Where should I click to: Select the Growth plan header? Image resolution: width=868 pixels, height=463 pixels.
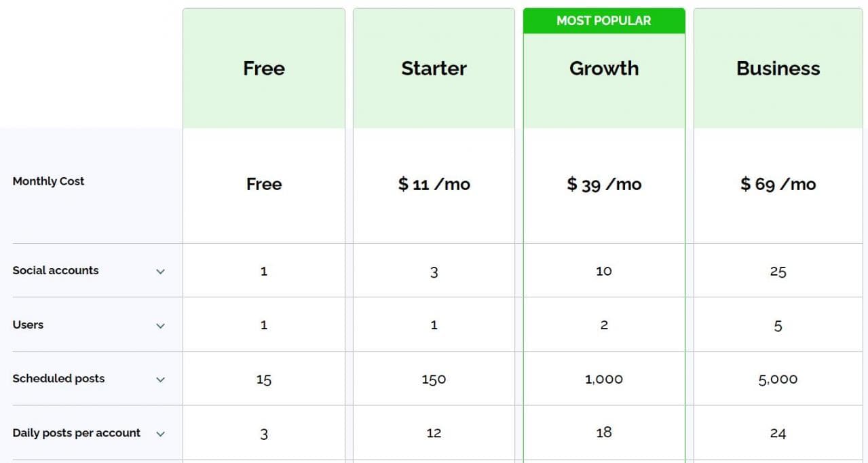(x=604, y=69)
